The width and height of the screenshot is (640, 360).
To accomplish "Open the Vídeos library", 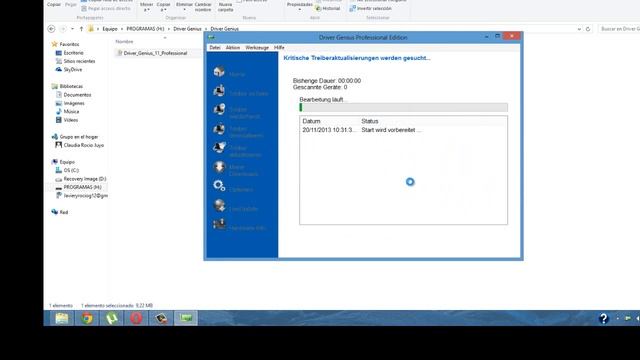I will coord(67,120).
